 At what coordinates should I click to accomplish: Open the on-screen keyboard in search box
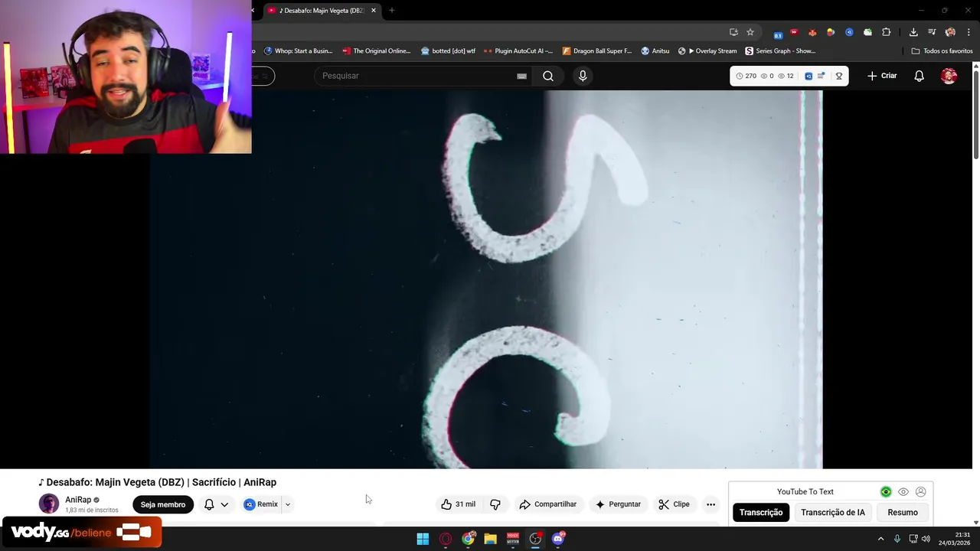click(521, 76)
